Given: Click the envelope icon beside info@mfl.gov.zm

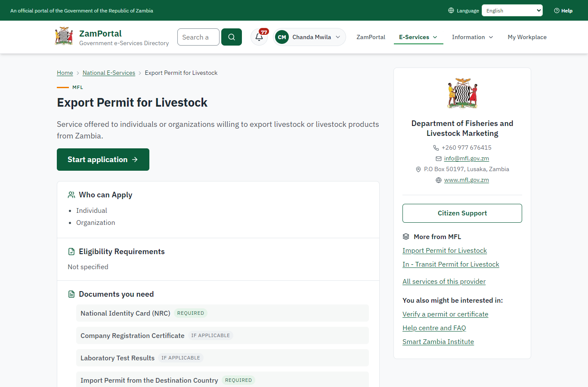Looking at the screenshot, I should (439, 159).
